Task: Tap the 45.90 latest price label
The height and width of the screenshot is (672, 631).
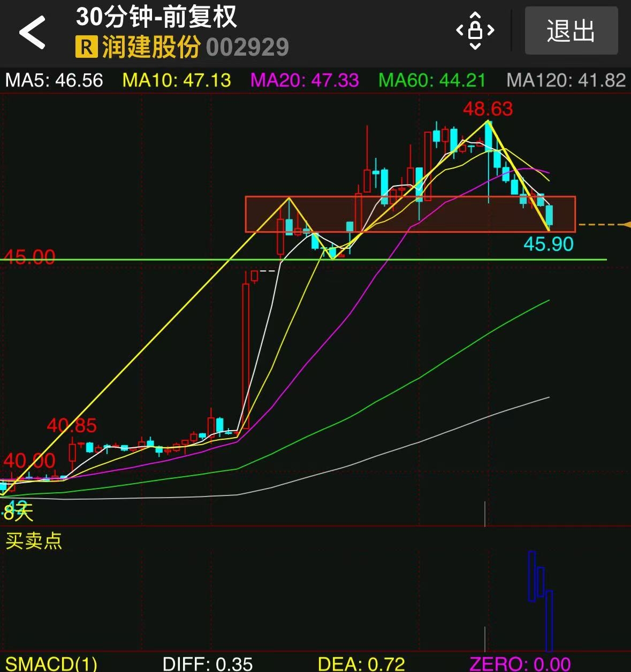Action: 548,244
